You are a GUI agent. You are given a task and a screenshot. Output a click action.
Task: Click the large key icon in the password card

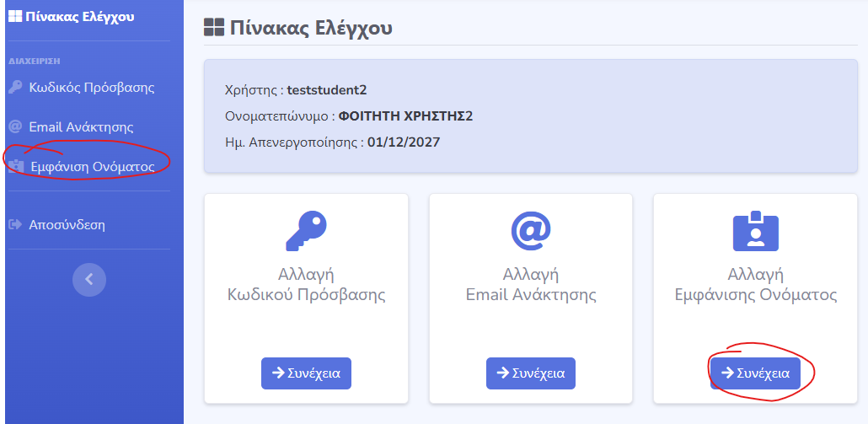point(306,231)
